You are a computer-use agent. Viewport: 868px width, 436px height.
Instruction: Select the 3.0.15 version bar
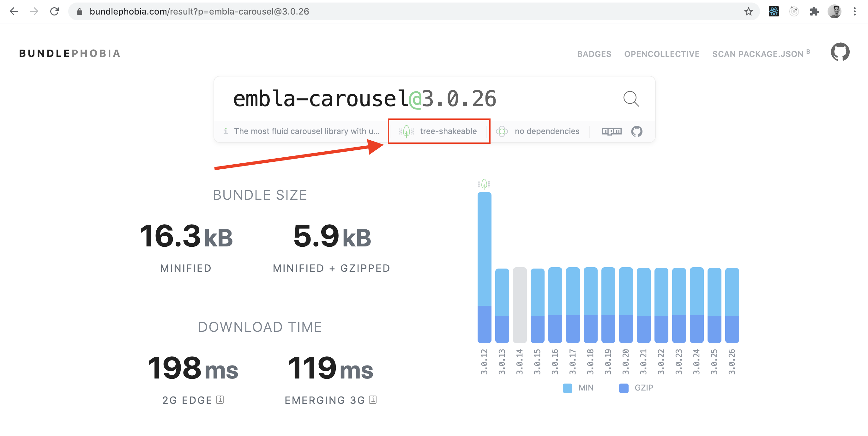[537, 306]
